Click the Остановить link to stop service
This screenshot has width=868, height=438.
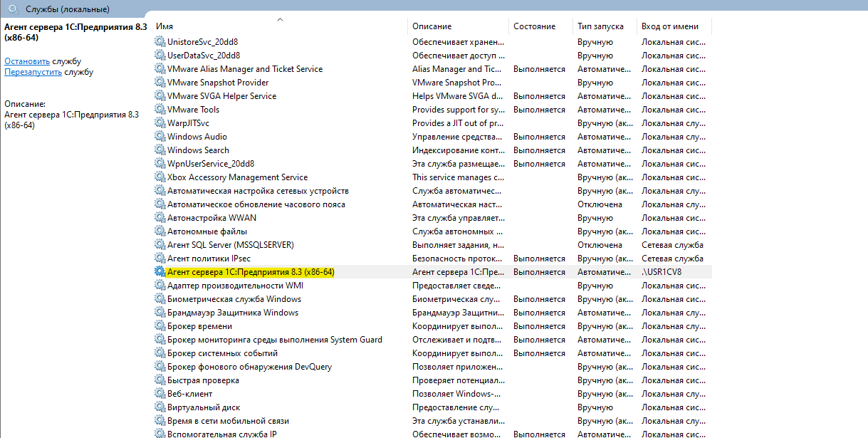27,61
